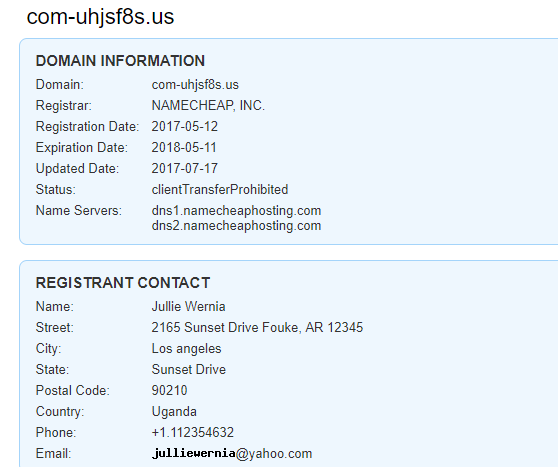Image resolution: width=558 pixels, height=467 pixels.
Task: Select the REGISTRANT CONTACT section title
Action: click(x=123, y=283)
